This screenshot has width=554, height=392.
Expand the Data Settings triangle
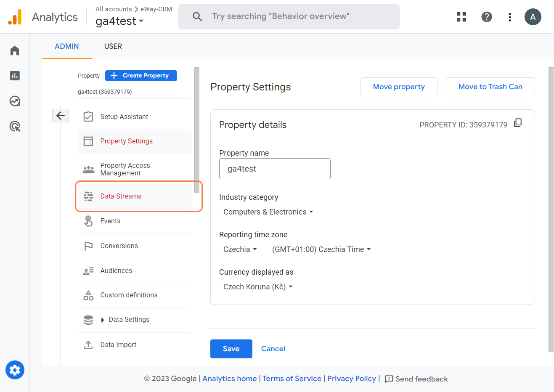[103, 320]
